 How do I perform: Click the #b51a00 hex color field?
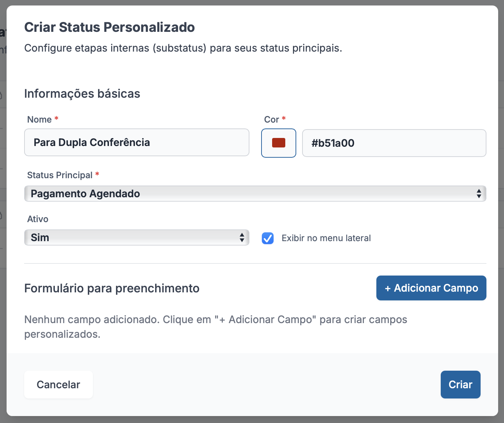pyautogui.click(x=394, y=143)
